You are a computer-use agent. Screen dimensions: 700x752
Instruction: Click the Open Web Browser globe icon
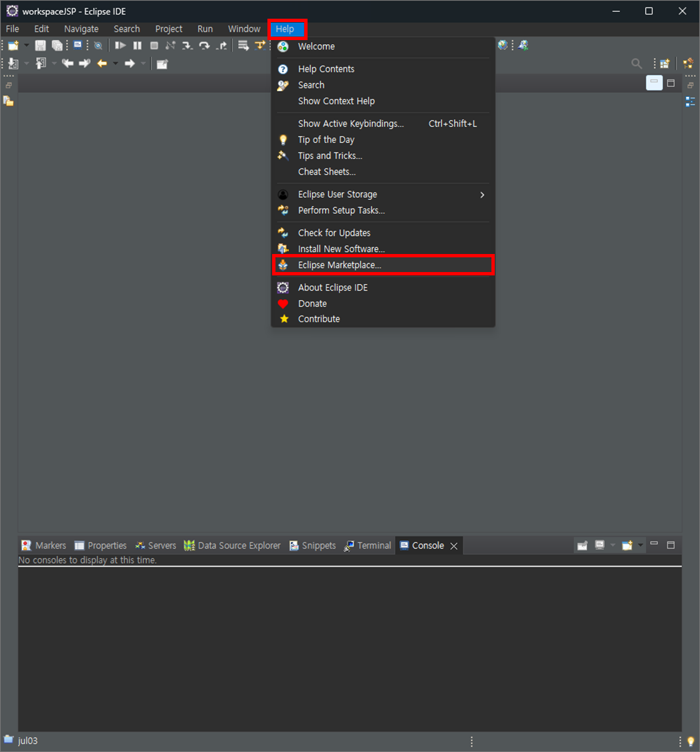[x=502, y=45]
